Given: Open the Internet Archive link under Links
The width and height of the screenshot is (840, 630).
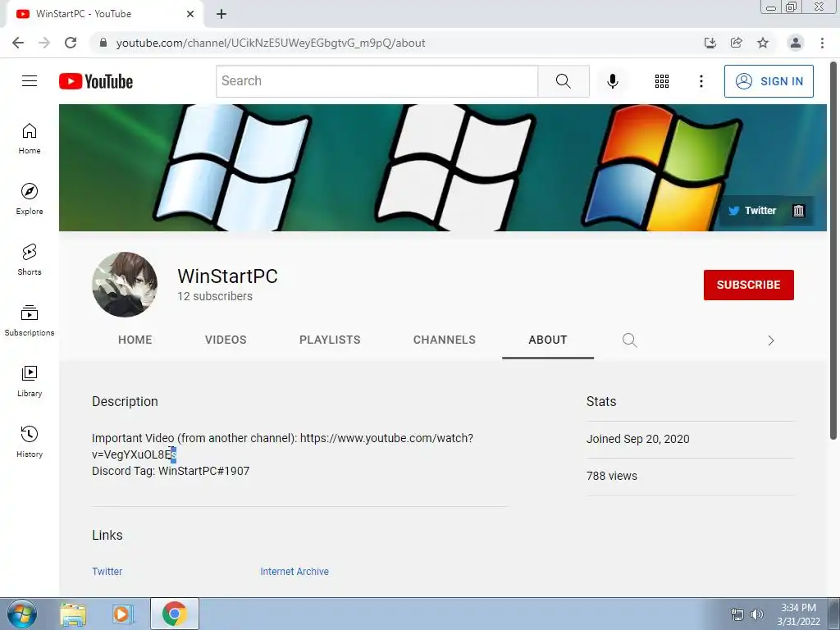Looking at the screenshot, I should point(294,572).
